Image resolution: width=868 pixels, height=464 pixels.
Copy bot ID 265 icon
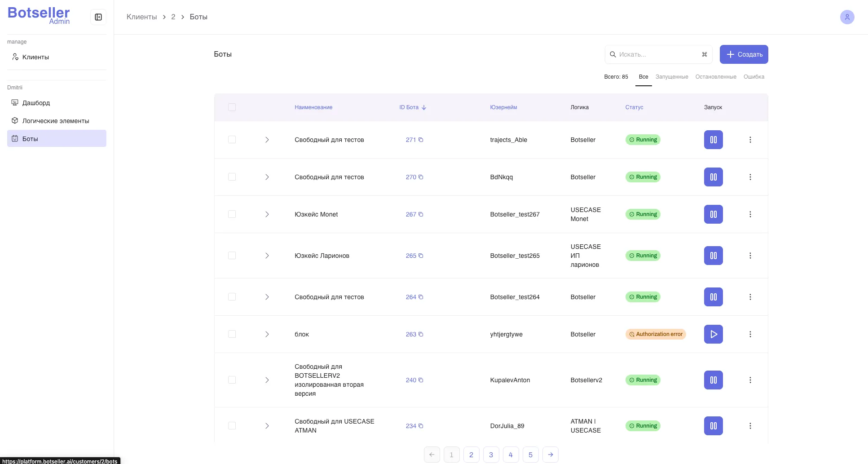click(x=421, y=256)
